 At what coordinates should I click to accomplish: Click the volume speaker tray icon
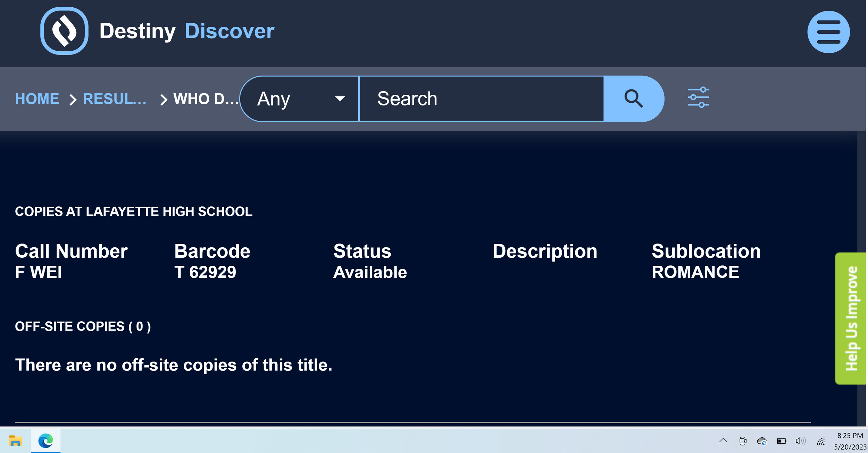click(800, 441)
